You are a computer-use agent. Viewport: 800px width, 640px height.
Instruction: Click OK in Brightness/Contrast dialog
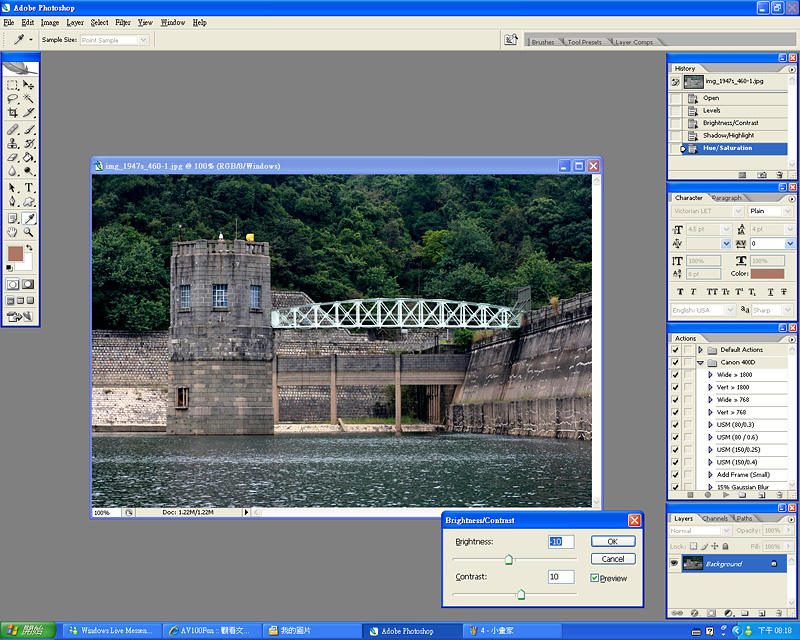(x=613, y=541)
